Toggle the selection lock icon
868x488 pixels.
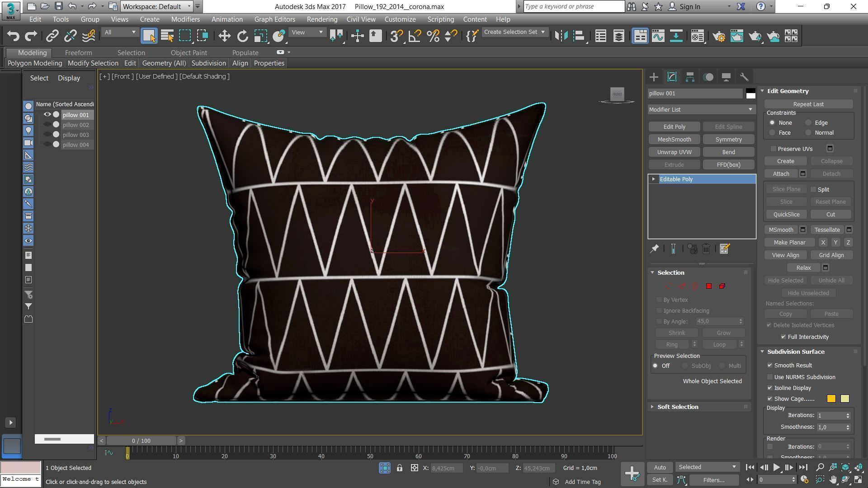[x=400, y=468]
